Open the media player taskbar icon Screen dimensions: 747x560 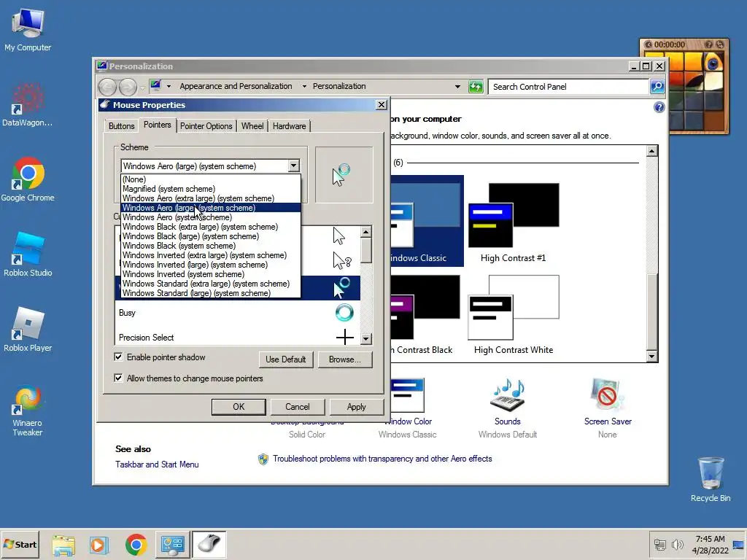(99, 545)
